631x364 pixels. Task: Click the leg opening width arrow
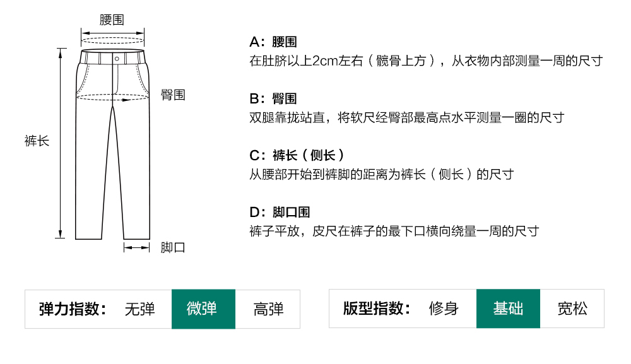tap(137, 247)
